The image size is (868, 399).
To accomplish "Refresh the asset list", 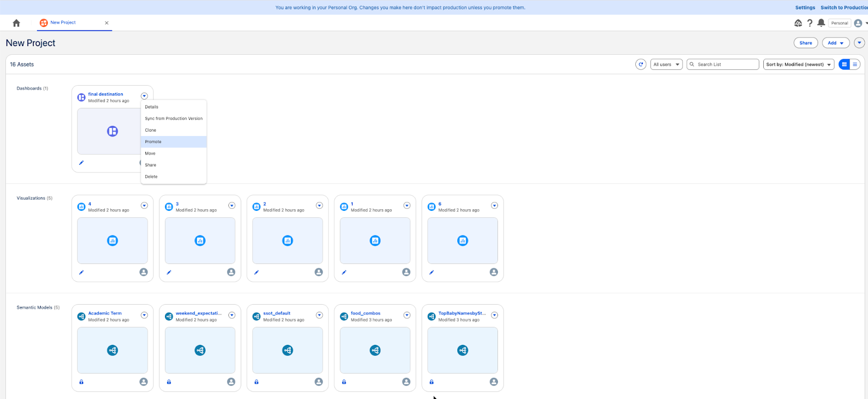I will (641, 65).
